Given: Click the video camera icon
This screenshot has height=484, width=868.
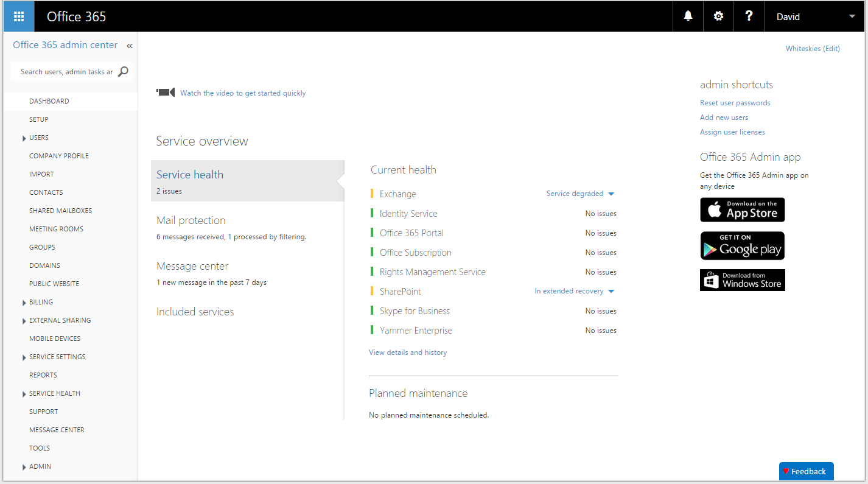Looking at the screenshot, I should point(166,93).
